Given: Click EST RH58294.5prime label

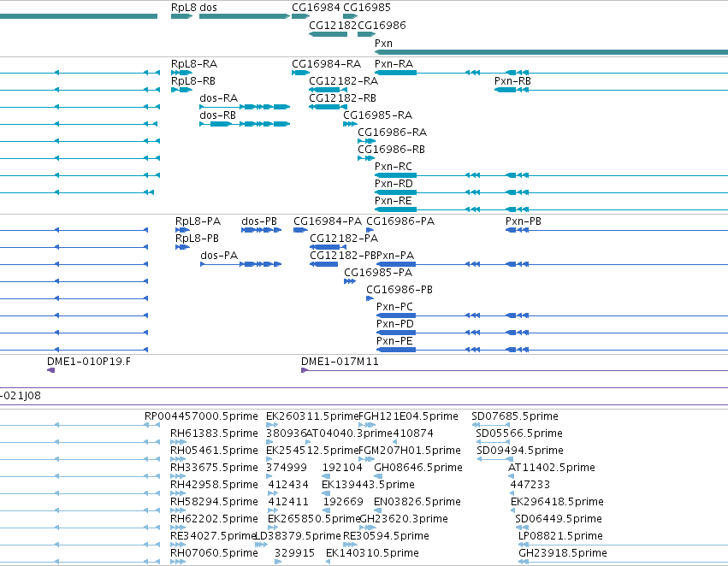Looking at the screenshot, I should point(214,502).
